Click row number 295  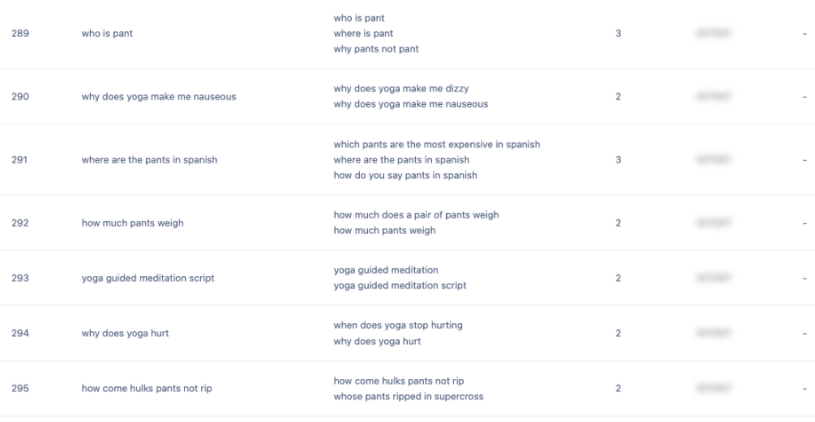click(x=20, y=388)
